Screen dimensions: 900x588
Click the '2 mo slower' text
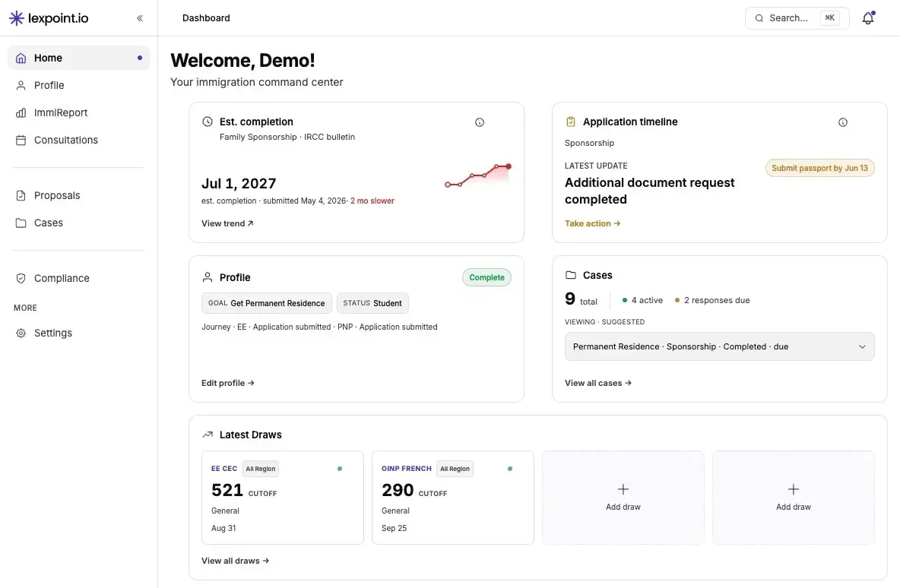[372, 201]
